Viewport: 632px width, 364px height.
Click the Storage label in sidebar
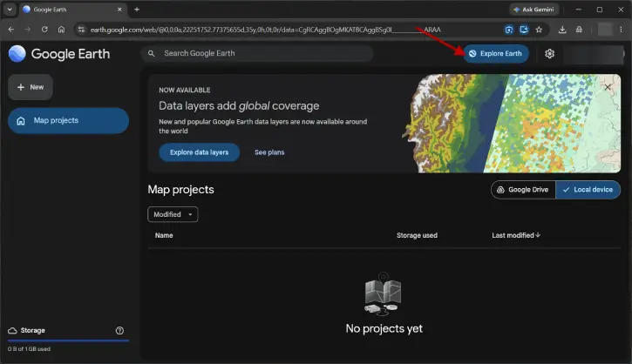[x=32, y=330]
